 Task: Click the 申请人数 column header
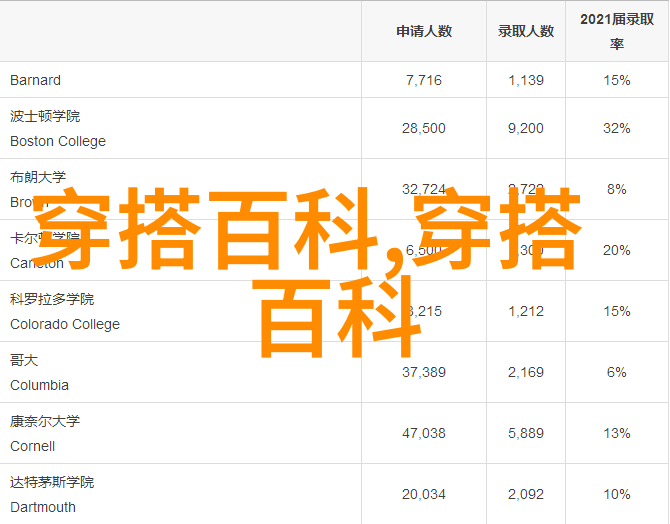[423, 31]
